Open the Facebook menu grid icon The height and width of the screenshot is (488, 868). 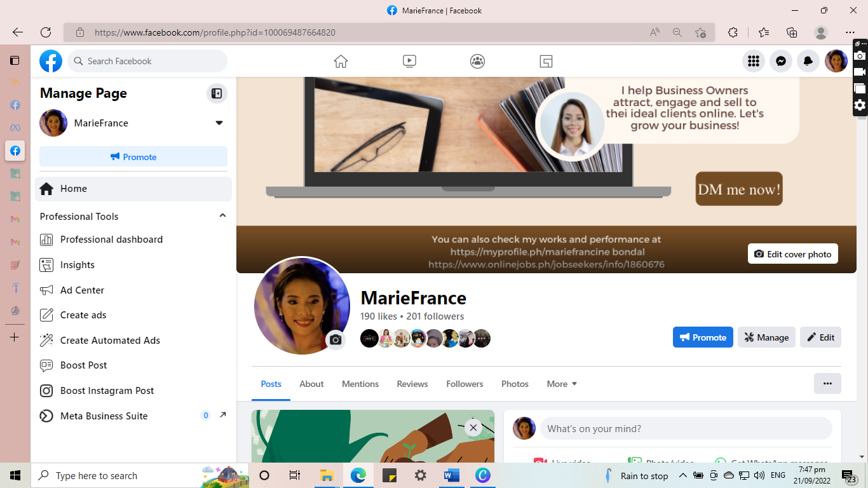(754, 61)
